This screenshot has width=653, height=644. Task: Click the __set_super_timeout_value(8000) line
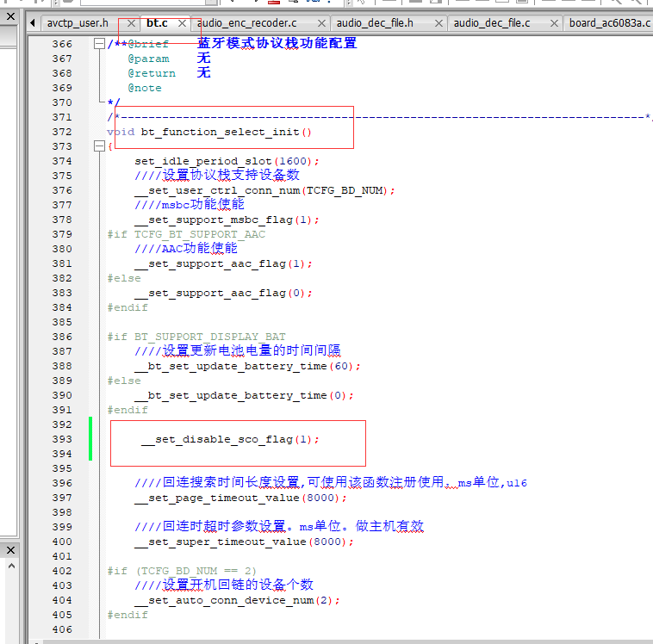point(244,542)
